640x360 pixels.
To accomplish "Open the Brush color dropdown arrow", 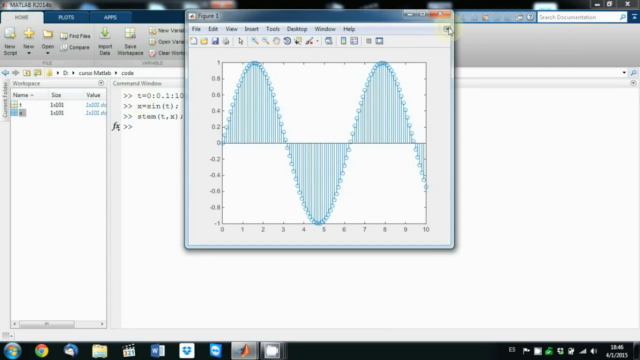I will 317,41.
